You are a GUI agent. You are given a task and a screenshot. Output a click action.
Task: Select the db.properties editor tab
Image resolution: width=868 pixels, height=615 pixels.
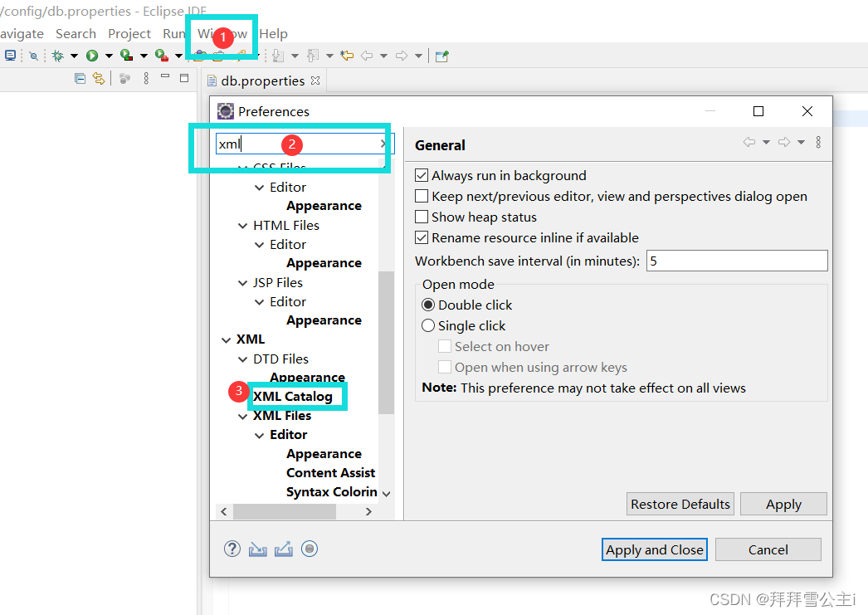(x=262, y=81)
